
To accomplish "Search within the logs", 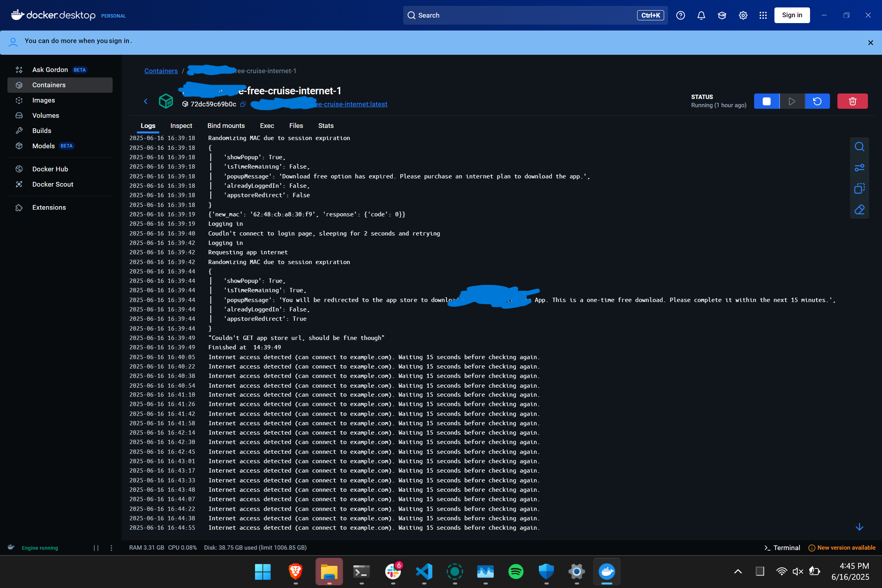I will (859, 147).
